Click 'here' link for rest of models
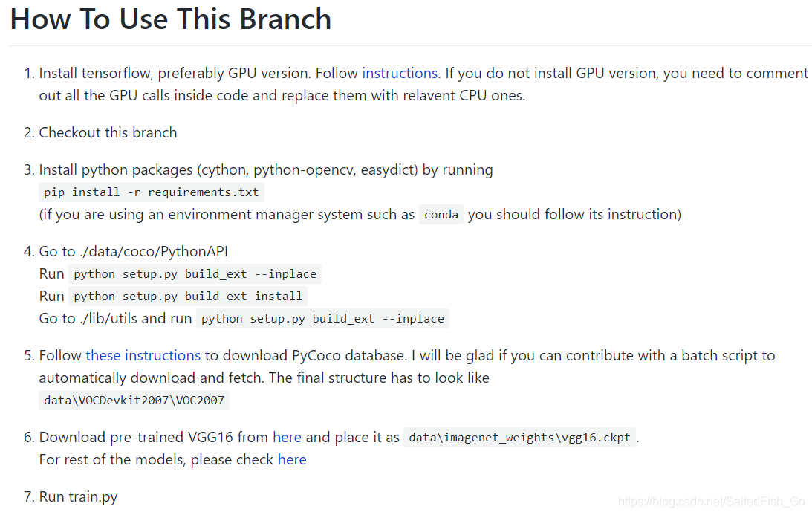The image size is (812, 515). point(292,459)
